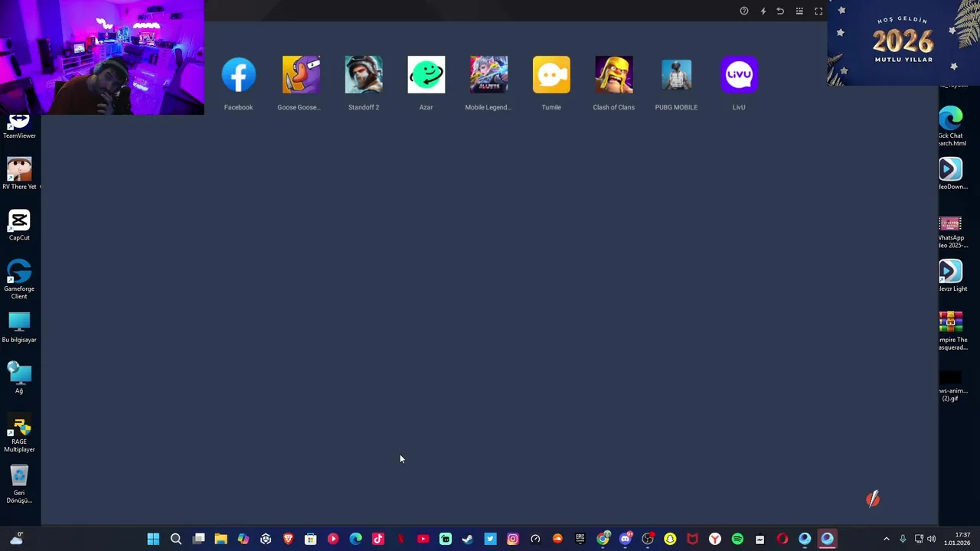Open Spotify from the taskbar
Viewport: 980px width, 551px height.
(737, 539)
